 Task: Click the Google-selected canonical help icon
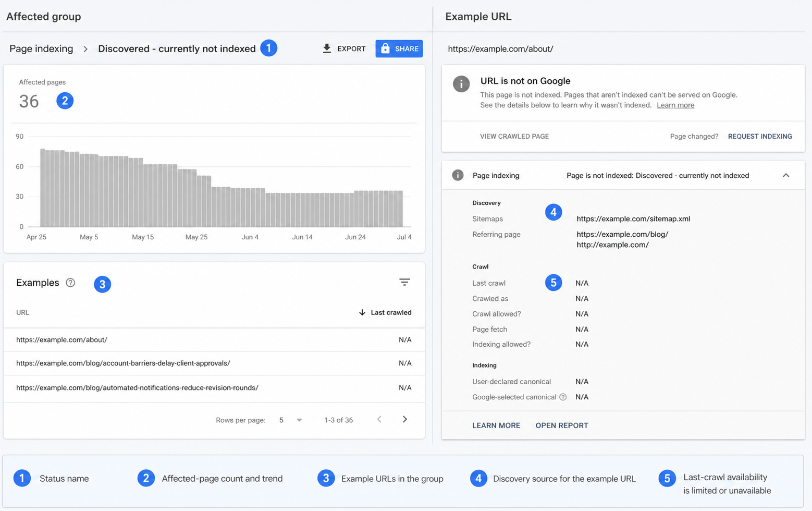point(563,397)
